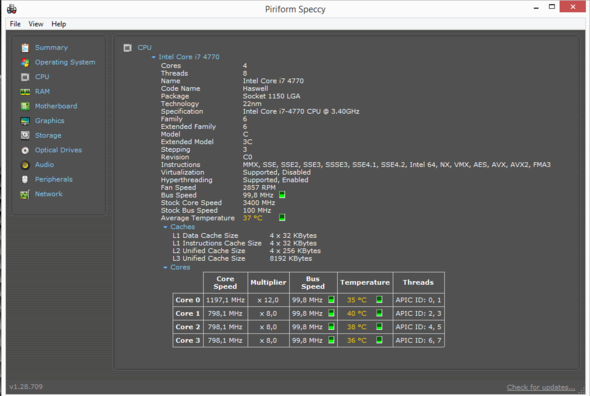
Task: Collapse the Caches section arrow
Action: click(x=165, y=227)
